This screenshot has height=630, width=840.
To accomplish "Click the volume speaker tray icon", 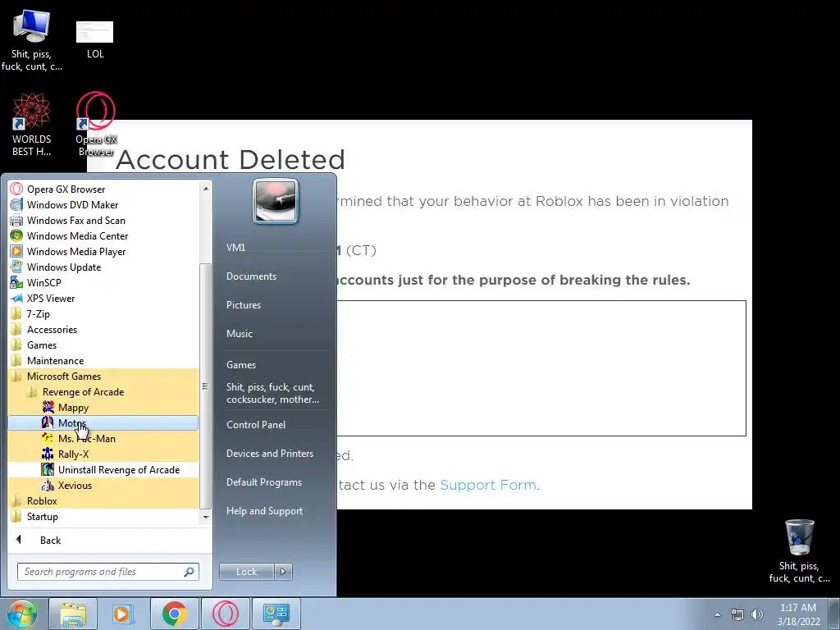I will pyautogui.click(x=757, y=614).
